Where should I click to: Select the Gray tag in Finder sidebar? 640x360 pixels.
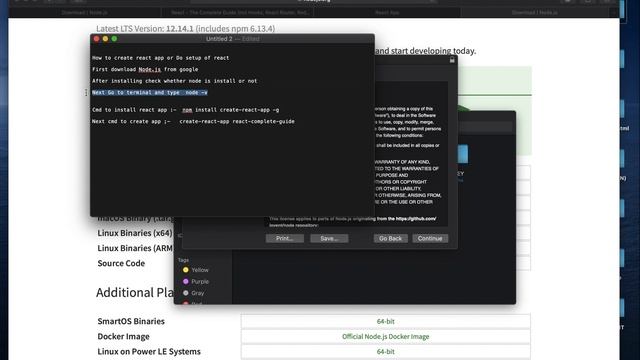click(193, 293)
